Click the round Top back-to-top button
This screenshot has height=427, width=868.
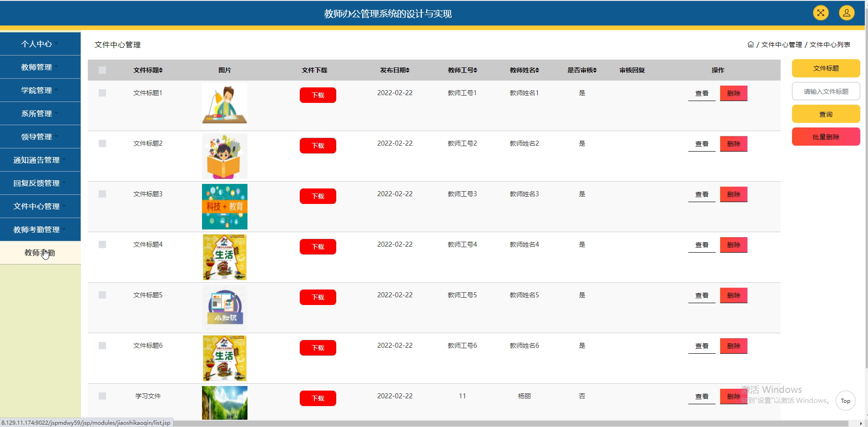(x=845, y=401)
